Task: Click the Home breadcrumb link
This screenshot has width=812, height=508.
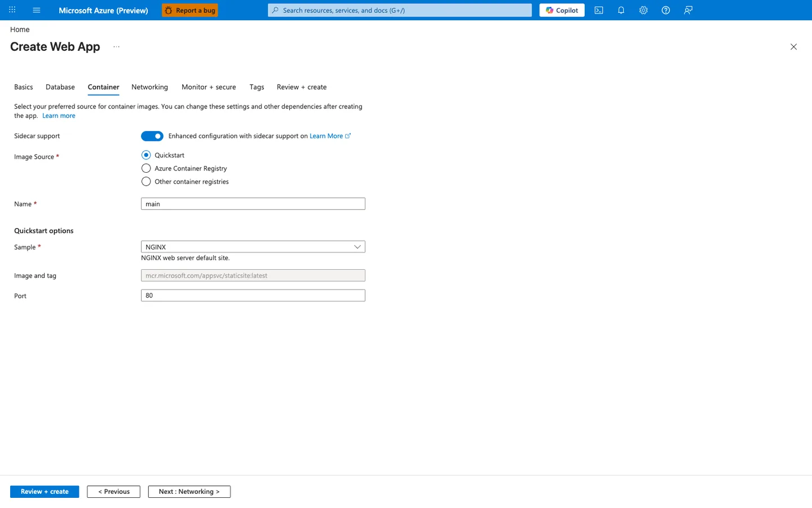Action: pos(20,29)
